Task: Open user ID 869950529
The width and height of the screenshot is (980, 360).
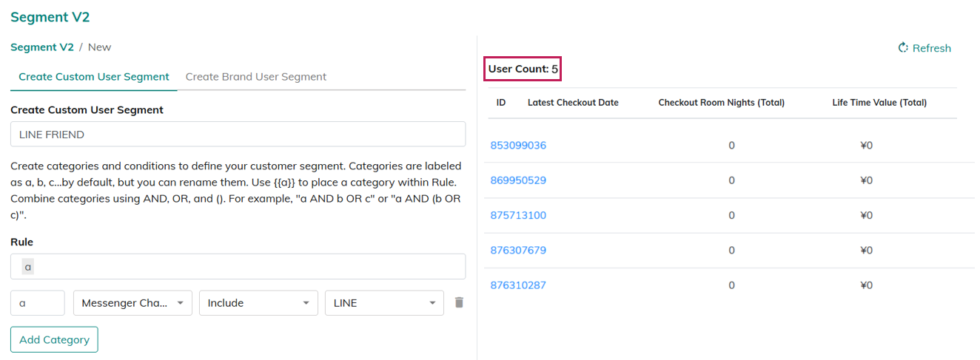Action: point(518,180)
